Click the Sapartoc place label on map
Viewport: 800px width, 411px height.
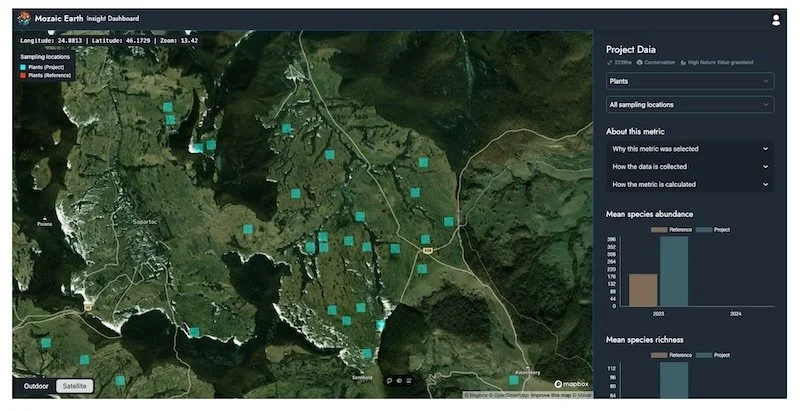point(144,222)
